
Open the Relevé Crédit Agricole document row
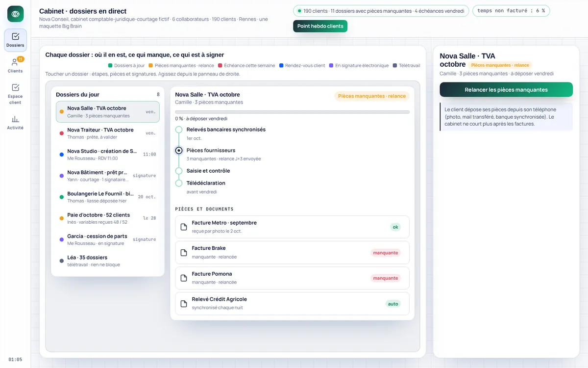292,303
